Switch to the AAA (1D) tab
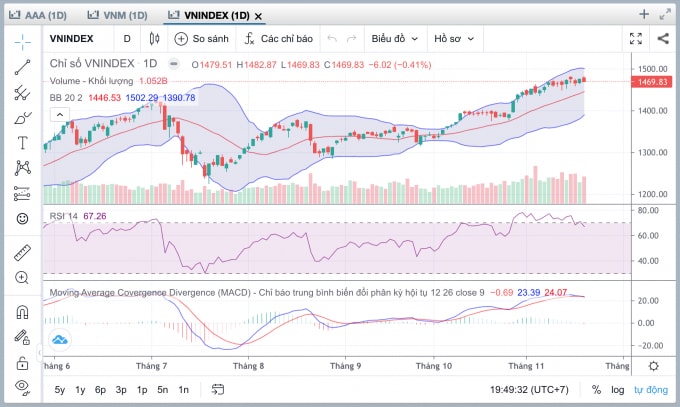680x407 pixels. tap(38, 16)
